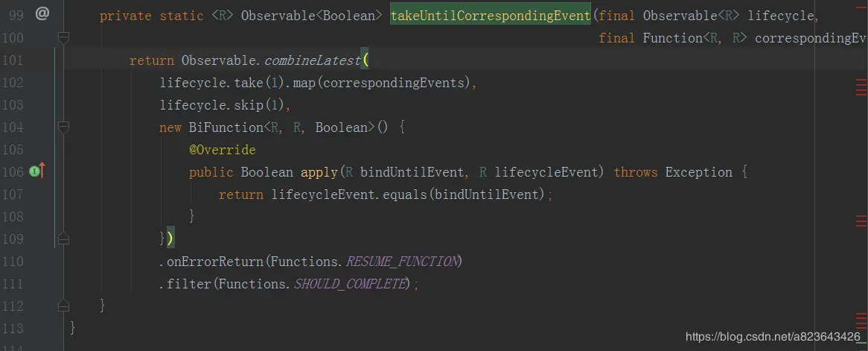Image resolution: width=868 pixels, height=351 pixels.
Task: Click the combineLatest method call
Action: [x=312, y=60]
